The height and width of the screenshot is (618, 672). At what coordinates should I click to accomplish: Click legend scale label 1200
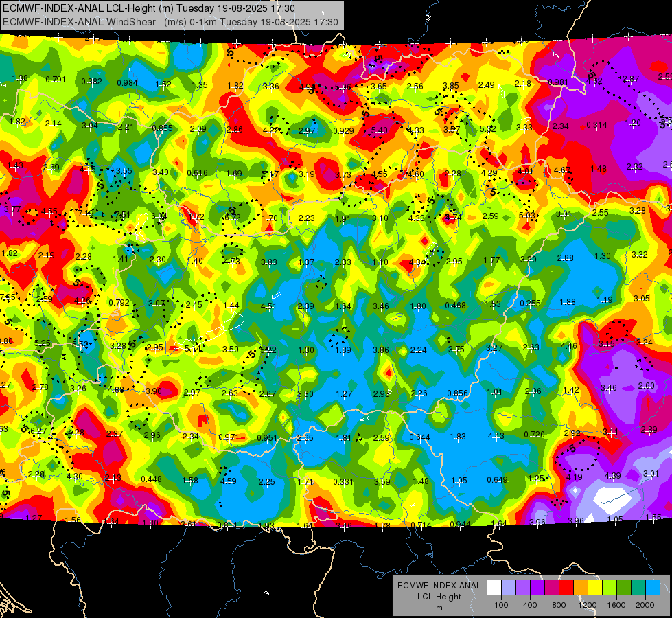pos(587,605)
